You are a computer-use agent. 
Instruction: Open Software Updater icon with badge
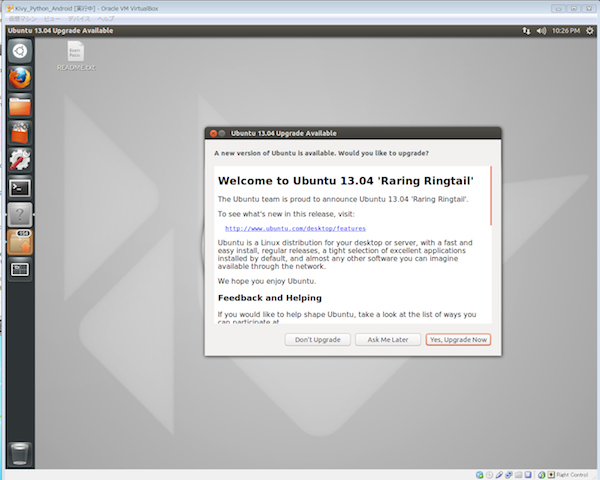[x=20, y=242]
